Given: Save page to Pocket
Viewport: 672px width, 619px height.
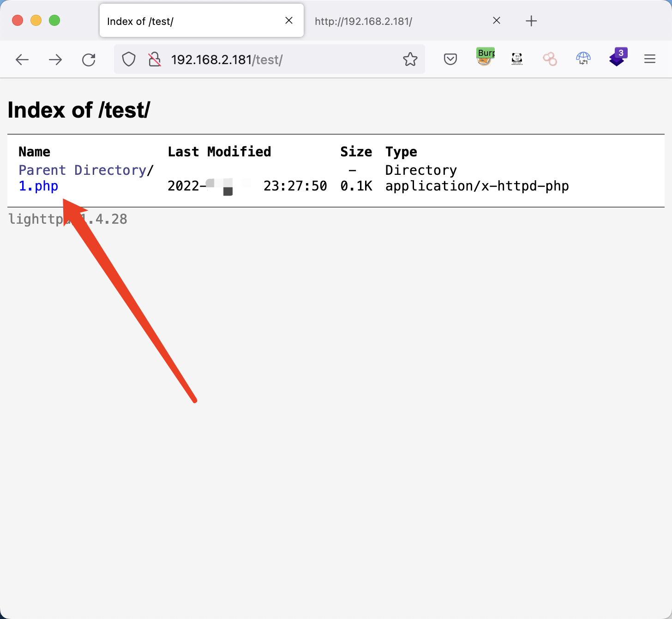Looking at the screenshot, I should tap(450, 59).
